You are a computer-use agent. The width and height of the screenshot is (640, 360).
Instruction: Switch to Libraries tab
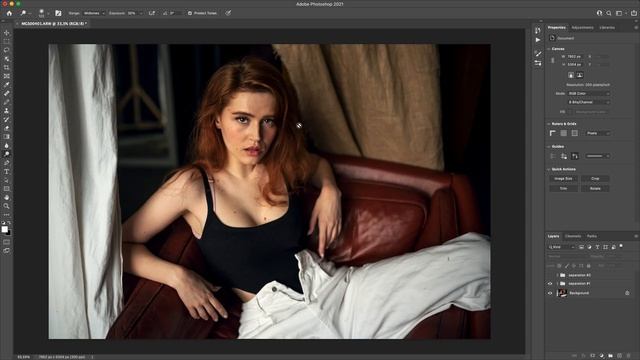pyautogui.click(x=607, y=27)
